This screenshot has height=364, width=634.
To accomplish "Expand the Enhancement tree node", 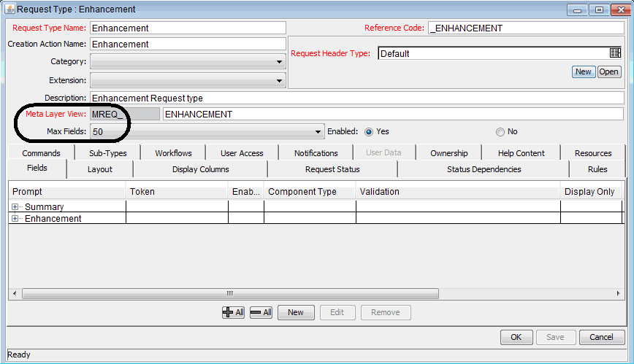I will 15,219.
